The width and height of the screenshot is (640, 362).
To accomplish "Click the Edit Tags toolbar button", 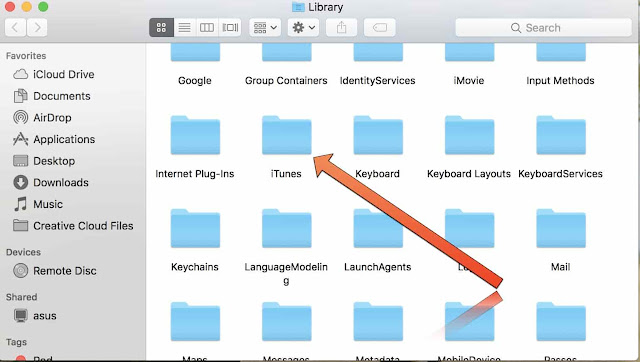I will coord(380,28).
